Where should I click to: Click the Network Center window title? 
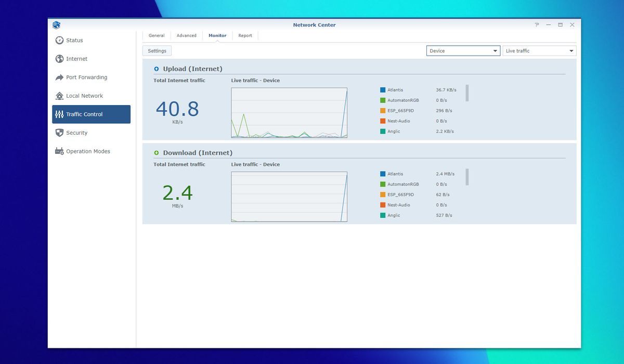314,25
